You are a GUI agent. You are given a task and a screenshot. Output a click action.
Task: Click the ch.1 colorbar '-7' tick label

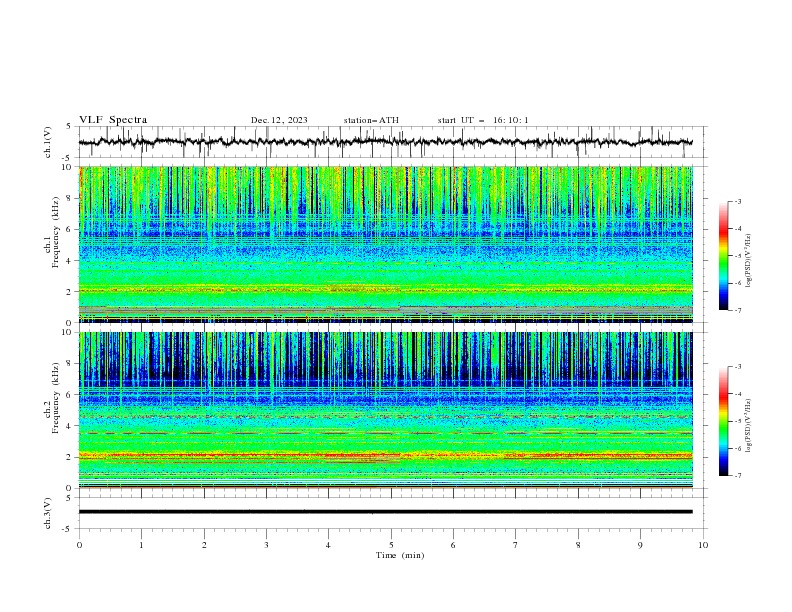click(x=737, y=310)
